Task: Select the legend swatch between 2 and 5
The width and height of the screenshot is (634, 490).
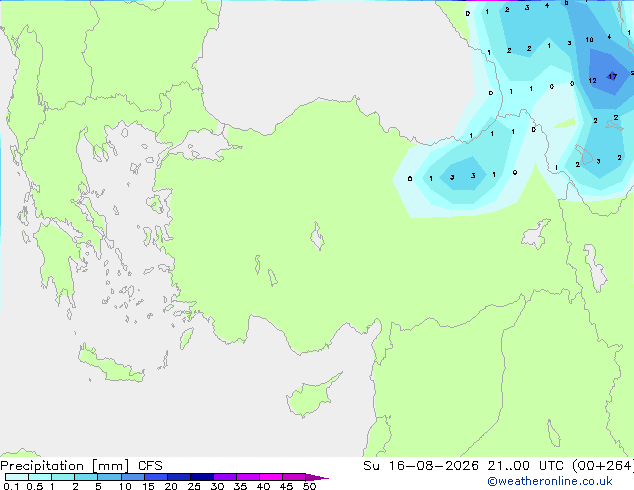Action: 86,477
